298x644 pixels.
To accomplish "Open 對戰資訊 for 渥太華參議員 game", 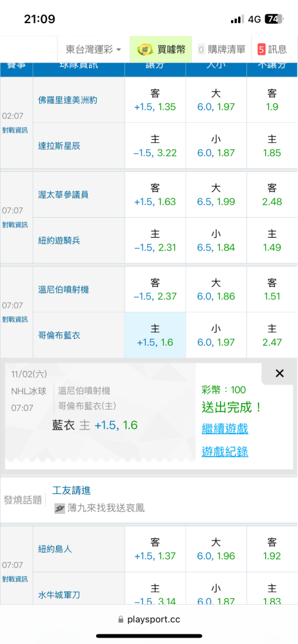I will point(15,225).
